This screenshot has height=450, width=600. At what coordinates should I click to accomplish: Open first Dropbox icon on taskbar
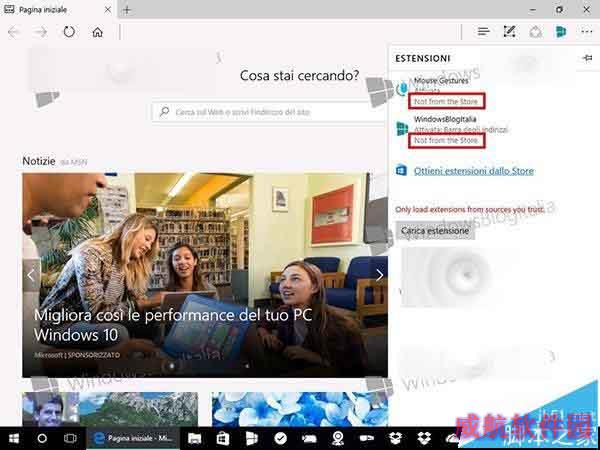[395, 439]
